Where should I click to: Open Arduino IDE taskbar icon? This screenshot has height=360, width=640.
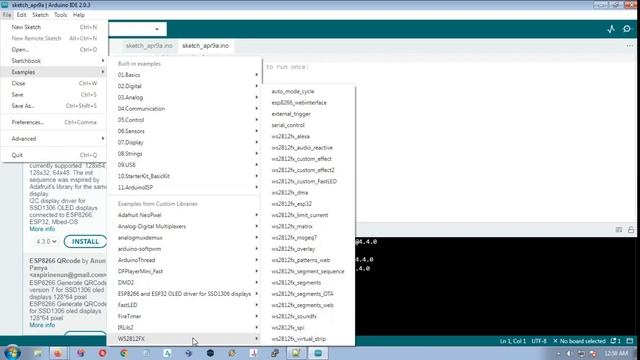(x=318, y=353)
